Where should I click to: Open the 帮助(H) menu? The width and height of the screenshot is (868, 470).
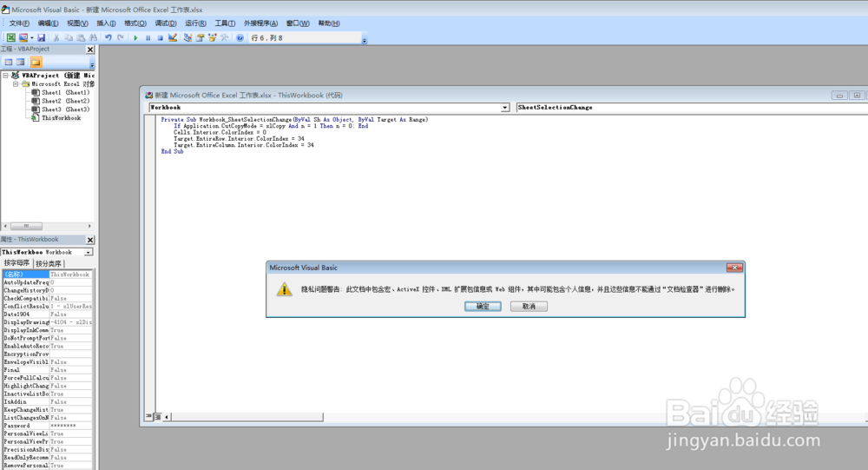tap(329, 23)
